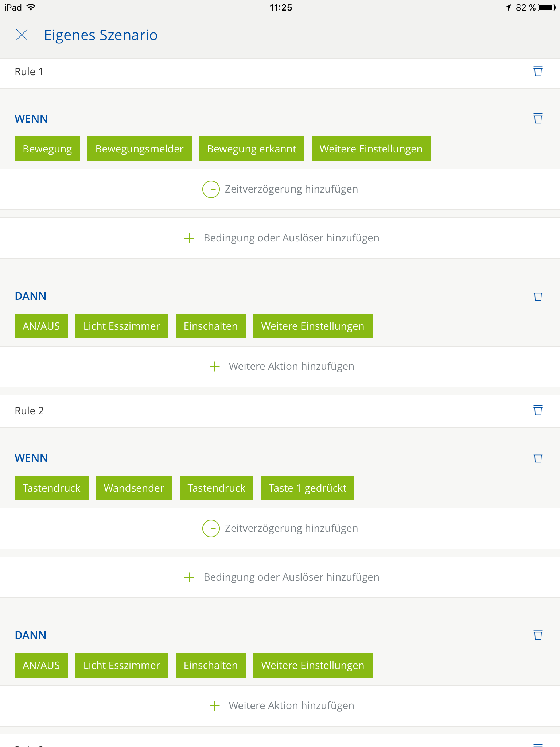Close the Eigenes Szenario editor with X
This screenshot has height=747, width=560.
tap(22, 35)
